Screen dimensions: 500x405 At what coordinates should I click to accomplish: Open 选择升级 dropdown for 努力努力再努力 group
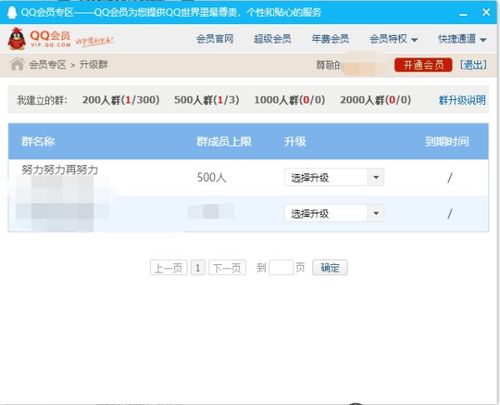[x=334, y=177]
